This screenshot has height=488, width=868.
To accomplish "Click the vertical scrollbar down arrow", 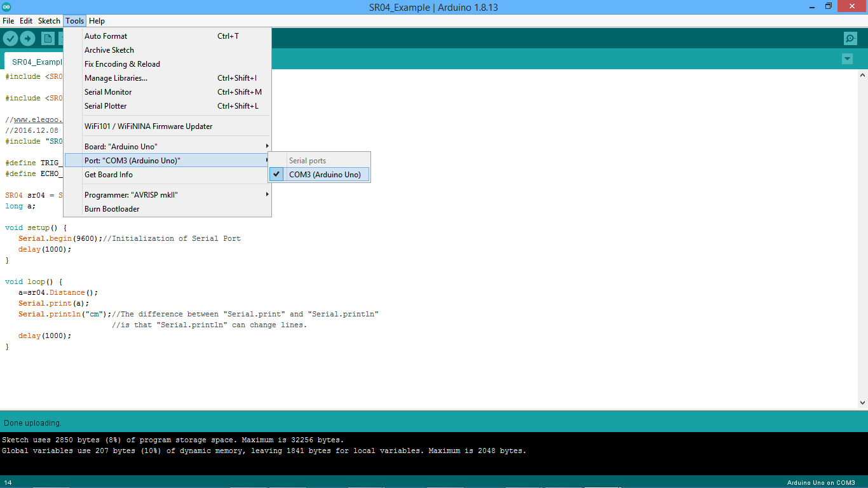I will tap(863, 402).
